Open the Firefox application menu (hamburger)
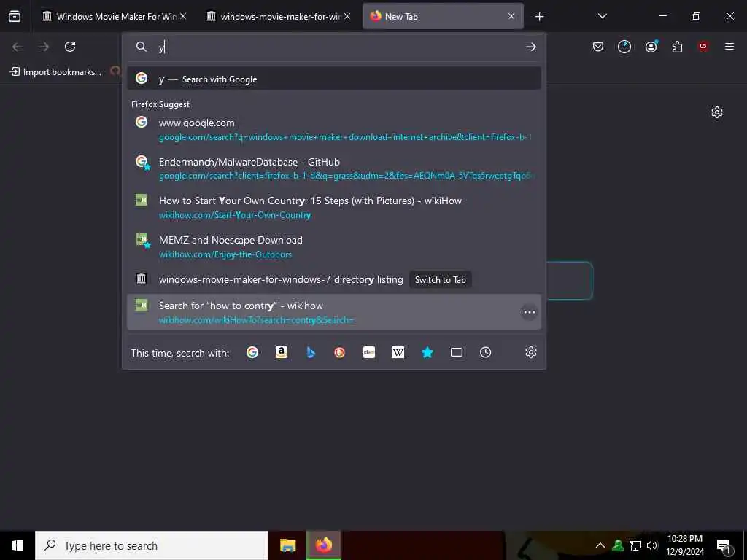This screenshot has width=747, height=560. [729, 47]
